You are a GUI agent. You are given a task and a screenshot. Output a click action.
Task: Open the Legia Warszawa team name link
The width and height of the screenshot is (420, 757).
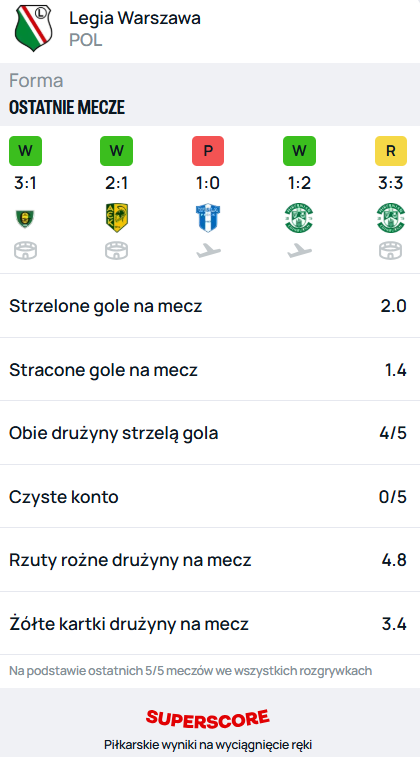click(135, 18)
